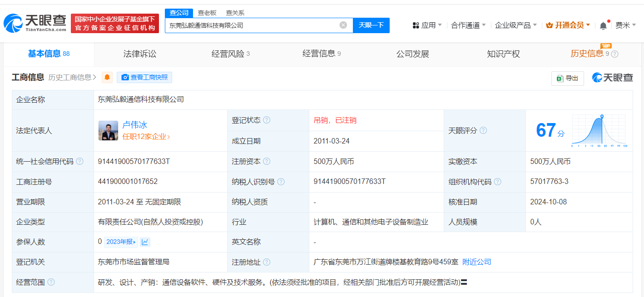644x297 pixels.
Task: Click the help icon next to 经营范围
Action: coord(51,282)
